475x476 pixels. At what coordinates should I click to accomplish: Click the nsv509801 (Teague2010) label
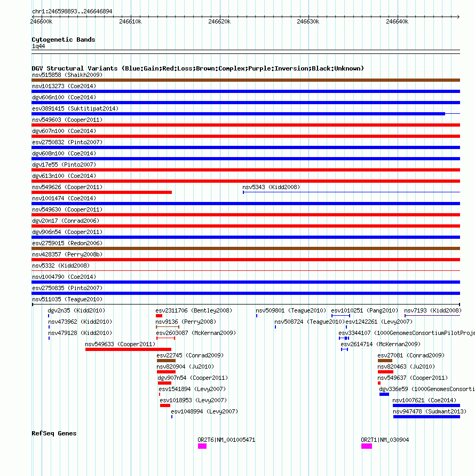(x=291, y=311)
